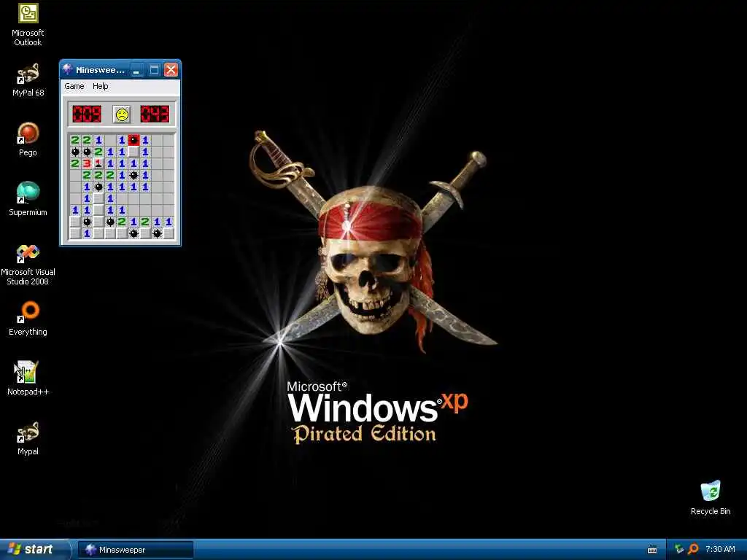Click the network tray icon beside search
Image resolution: width=747 pixels, height=560 pixels.
click(679, 549)
